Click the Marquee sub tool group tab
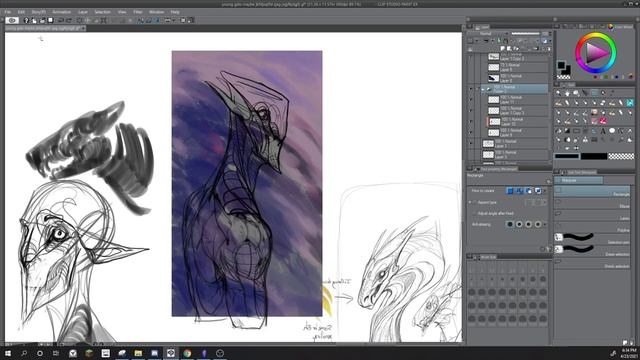This screenshot has width=640, height=360. click(x=578, y=180)
